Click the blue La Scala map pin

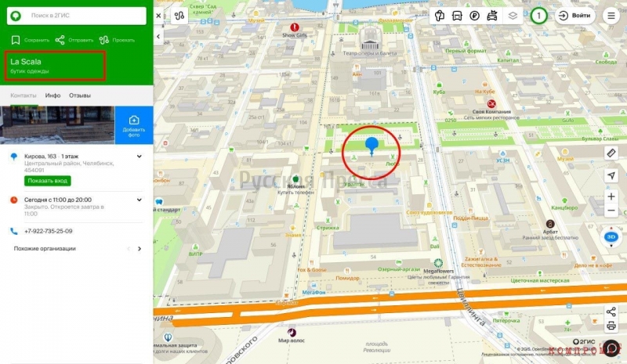coord(371,146)
